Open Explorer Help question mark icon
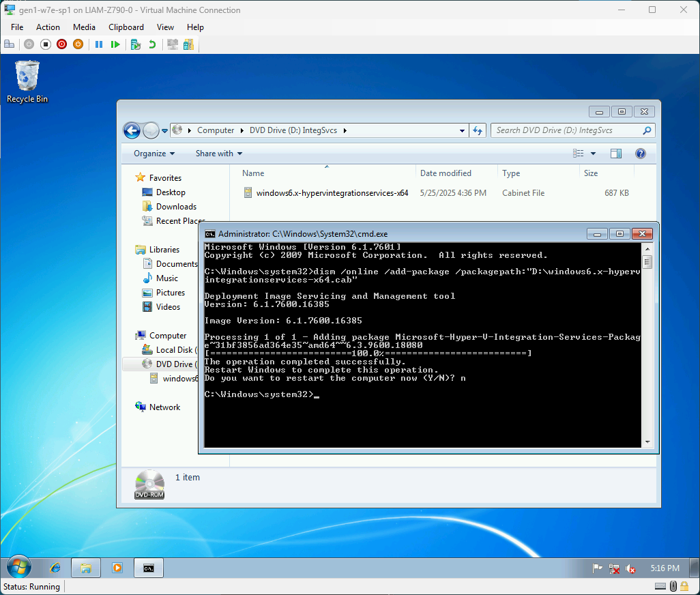This screenshot has width=700, height=595. (640, 154)
